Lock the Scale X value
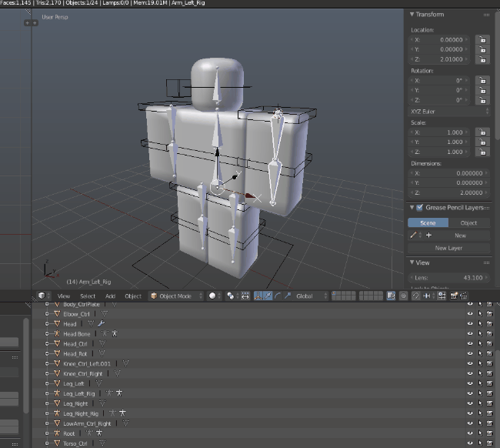The width and height of the screenshot is (500, 448). [482, 132]
